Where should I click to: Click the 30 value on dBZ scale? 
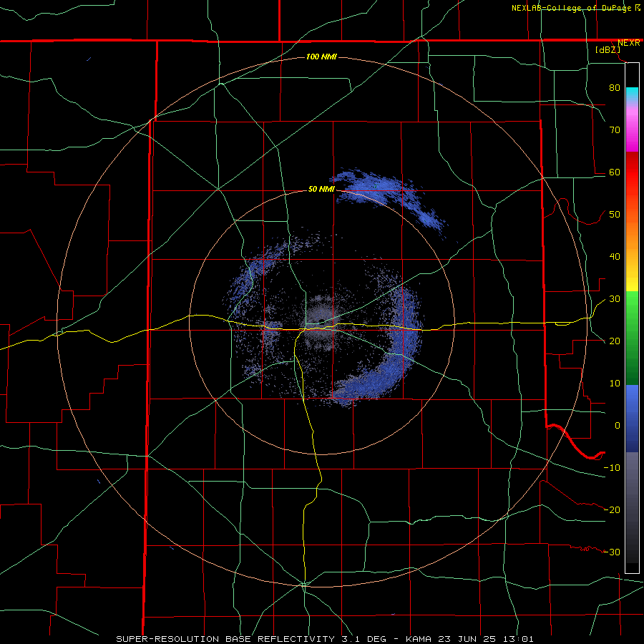pos(615,299)
